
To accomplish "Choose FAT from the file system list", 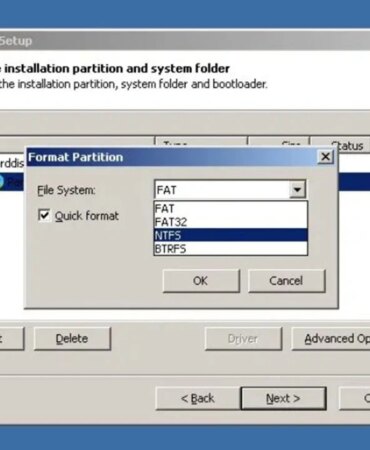I will pyautogui.click(x=230, y=209).
